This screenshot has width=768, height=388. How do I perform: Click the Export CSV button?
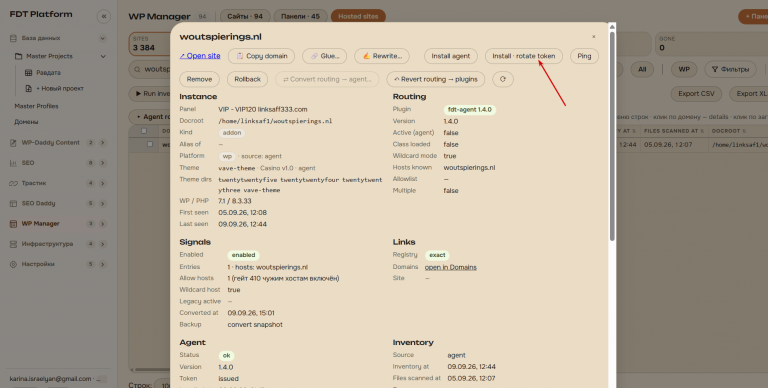tap(696, 94)
